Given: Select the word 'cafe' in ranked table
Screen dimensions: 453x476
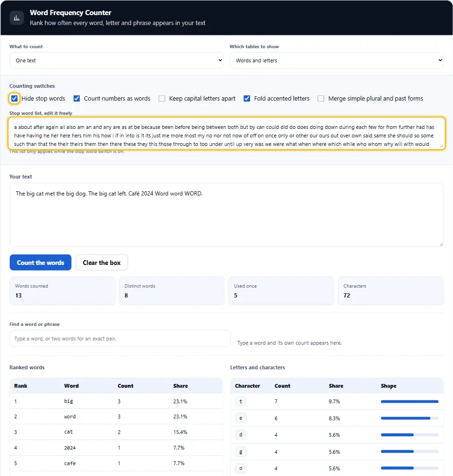Looking at the screenshot, I should click(70, 464).
